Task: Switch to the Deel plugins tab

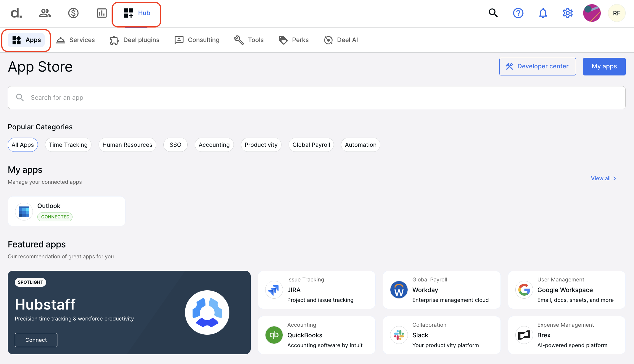Action: tap(134, 40)
